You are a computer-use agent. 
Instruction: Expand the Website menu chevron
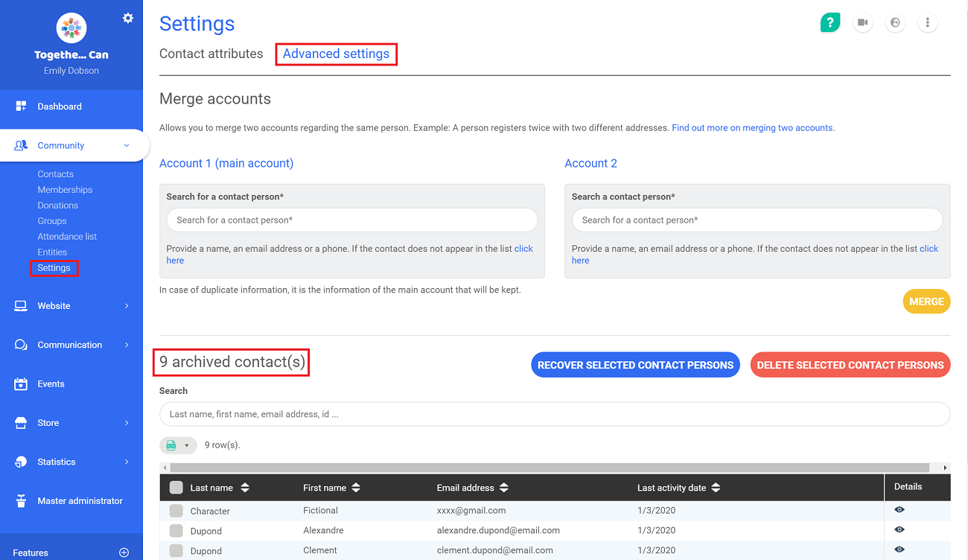pos(127,306)
